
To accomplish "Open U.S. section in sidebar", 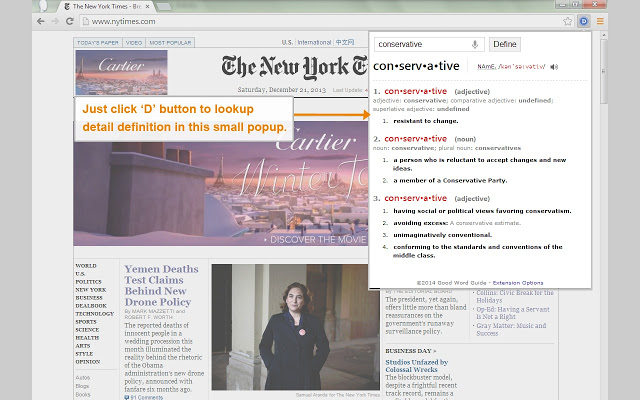I will (x=80, y=274).
